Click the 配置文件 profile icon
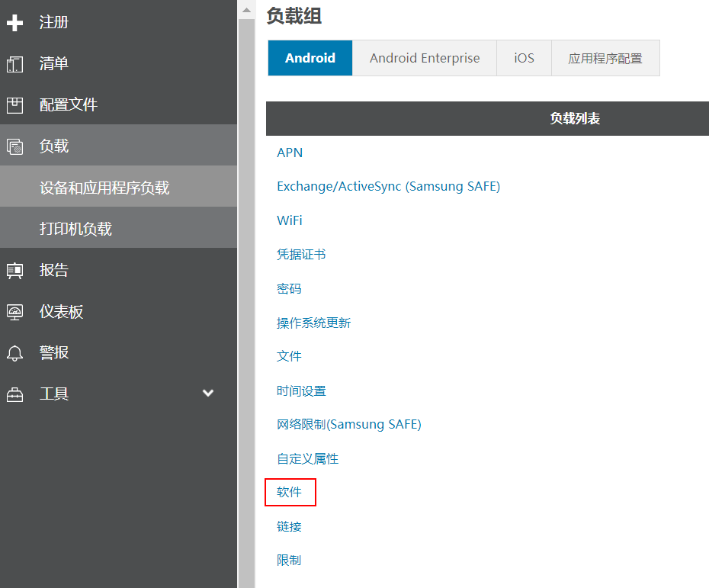Screen dimensions: 709x588 click(15, 105)
